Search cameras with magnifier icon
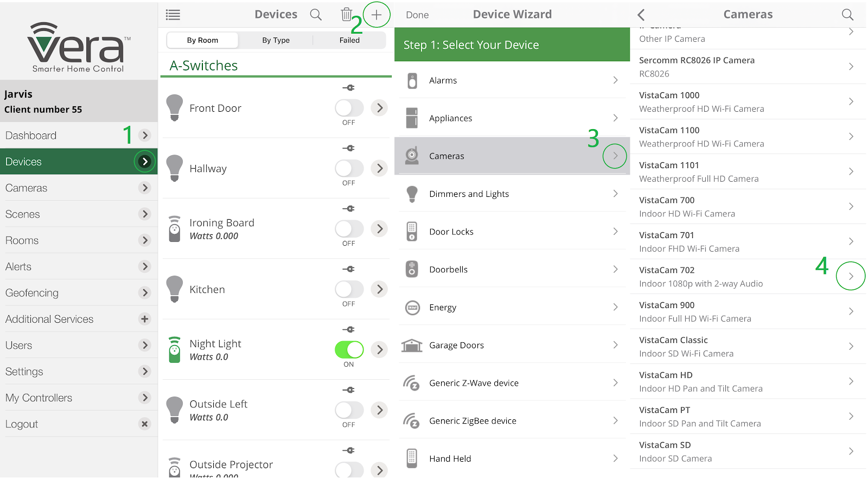The image size is (868, 479). 847,15
